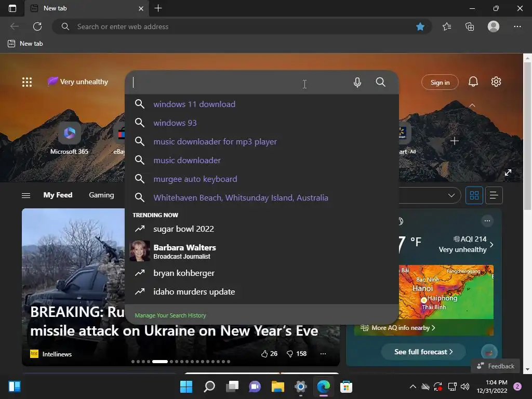Screen dimensions: 532x399
Task: Choose trending idaho murders update
Action: click(x=262, y=292)
